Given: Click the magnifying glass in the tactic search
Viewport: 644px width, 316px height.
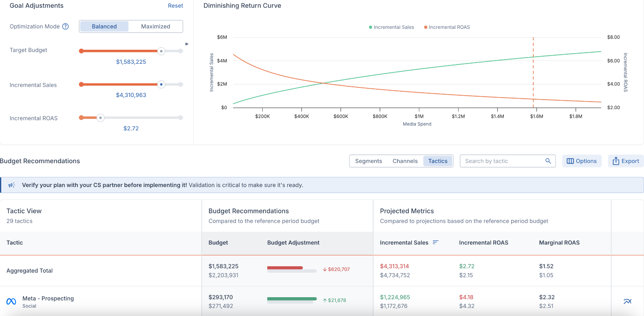Looking at the screenshot, I should [x=548, y=161].
